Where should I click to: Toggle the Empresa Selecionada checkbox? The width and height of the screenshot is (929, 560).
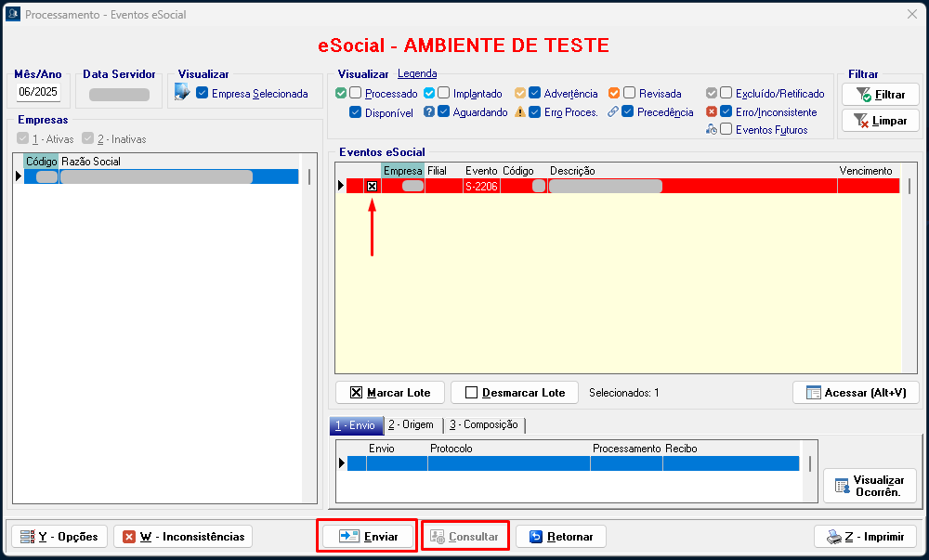tap(203, 93)
